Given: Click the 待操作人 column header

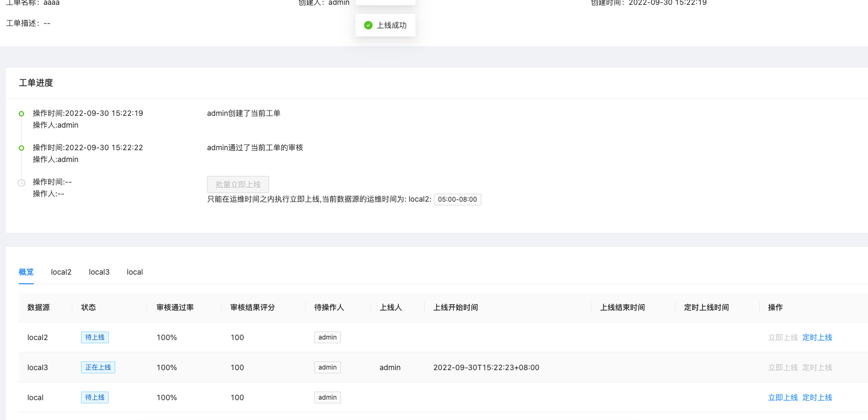Looking at the screenshot, I should pos(329,307).
